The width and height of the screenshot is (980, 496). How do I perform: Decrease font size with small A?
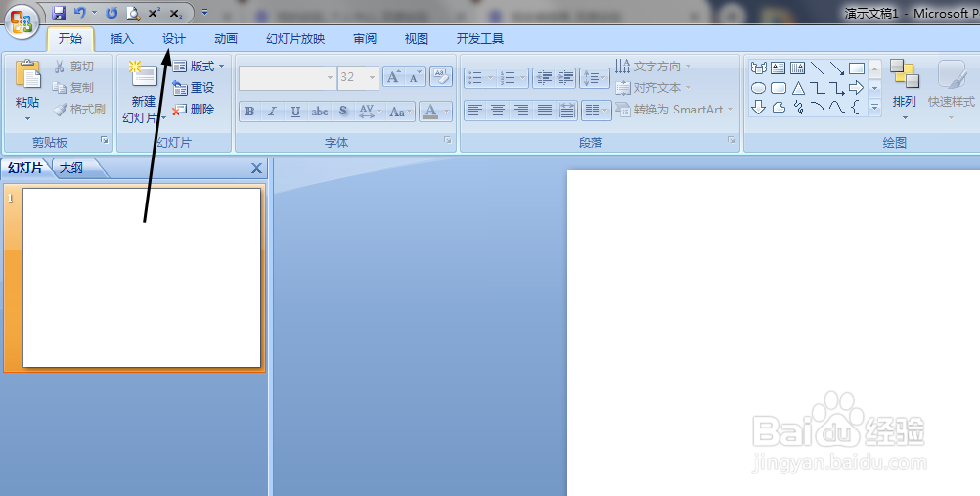coord(416,77)
